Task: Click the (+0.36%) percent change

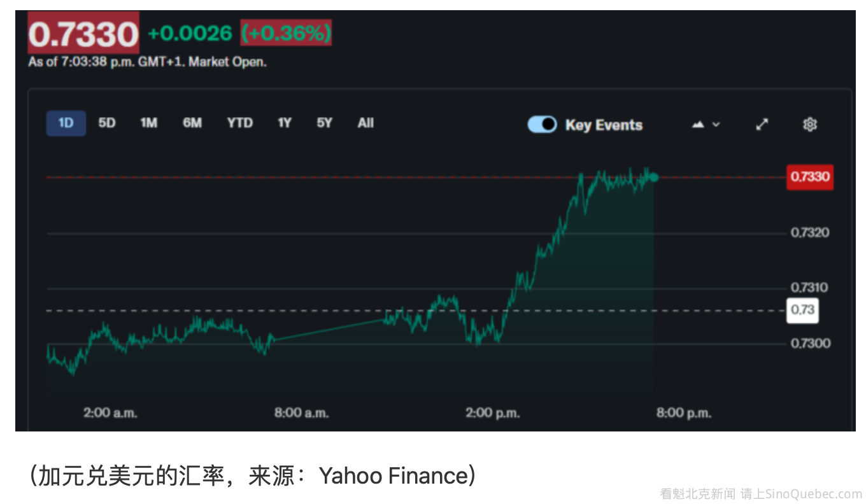Action: click(x=286, y=33)
